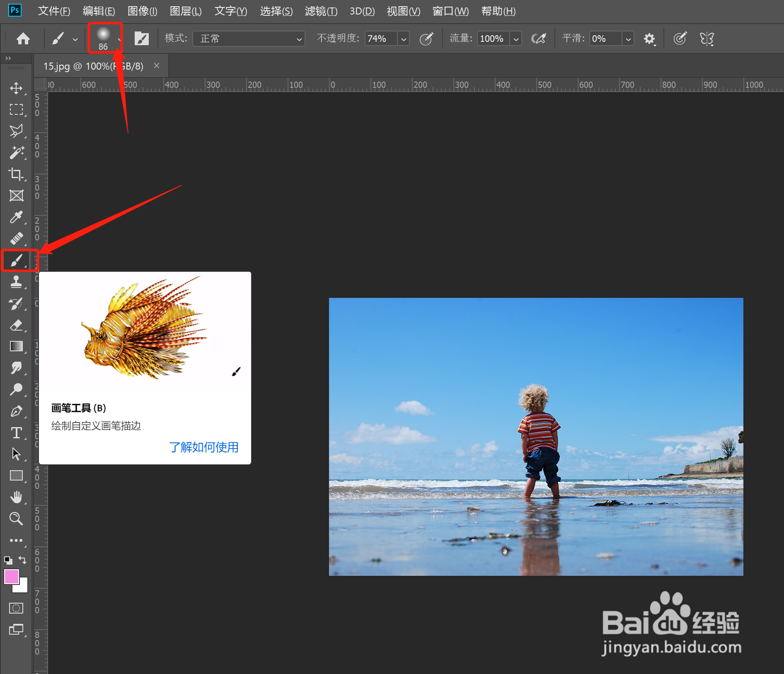This screenshot has width=784, height=674.
Task: Click the Home button in options bar
Action: (x=23, y=39)
